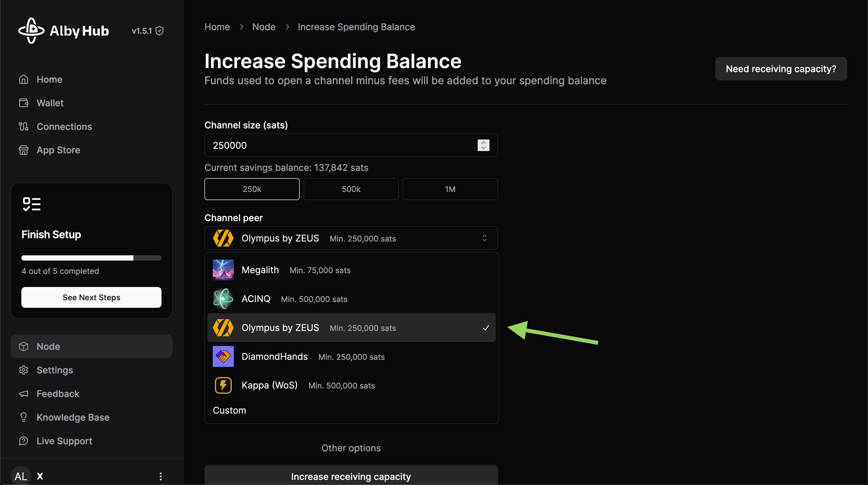This screenshot has width=868, height=485.
Task: Open Settings from the sidebar
Action: click(x=55, y=370)
